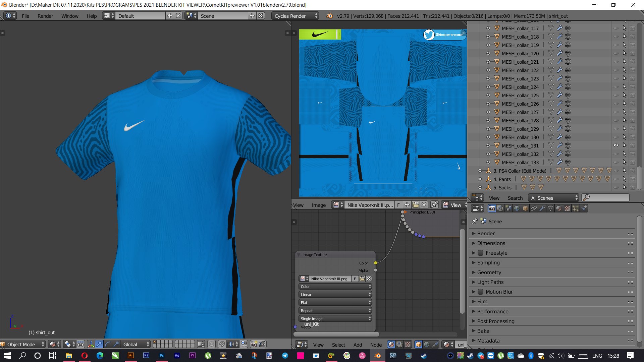Open the Window menu

tap(70, 16)
